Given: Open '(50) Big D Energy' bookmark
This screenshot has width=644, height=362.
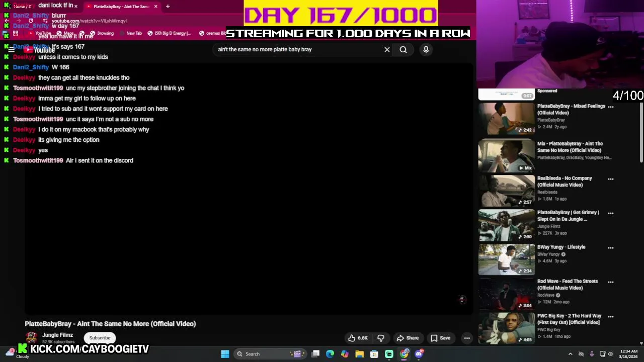Looking at the screenshot, I should tap(169, 34).
